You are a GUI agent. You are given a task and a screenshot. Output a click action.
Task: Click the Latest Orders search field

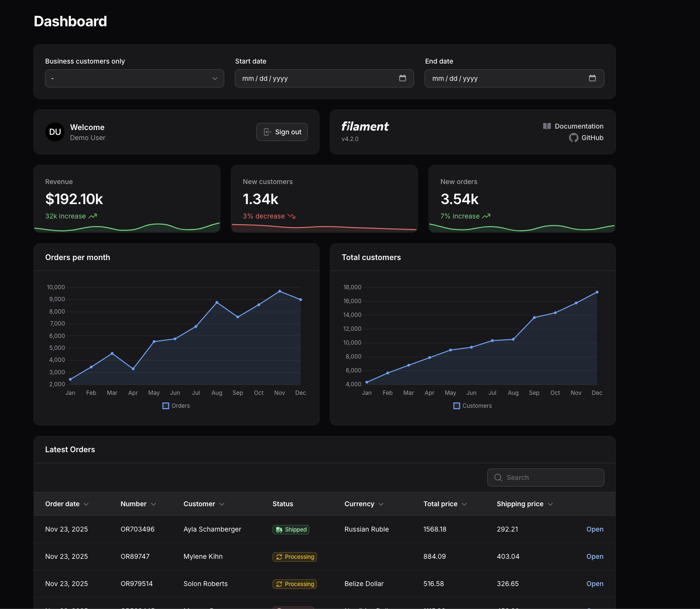click(x=545, y=477)
